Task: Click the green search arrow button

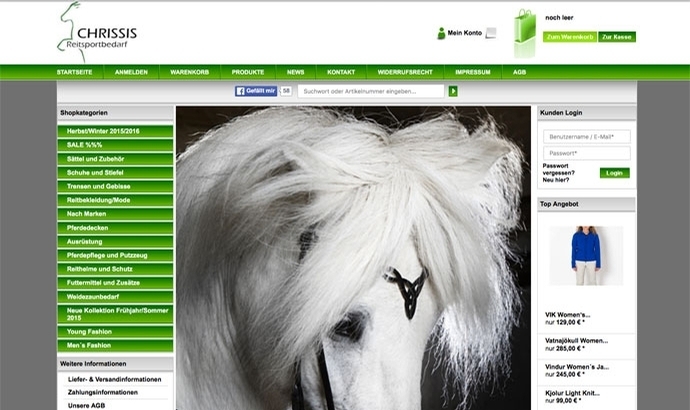Action: (x=453, y=91)
